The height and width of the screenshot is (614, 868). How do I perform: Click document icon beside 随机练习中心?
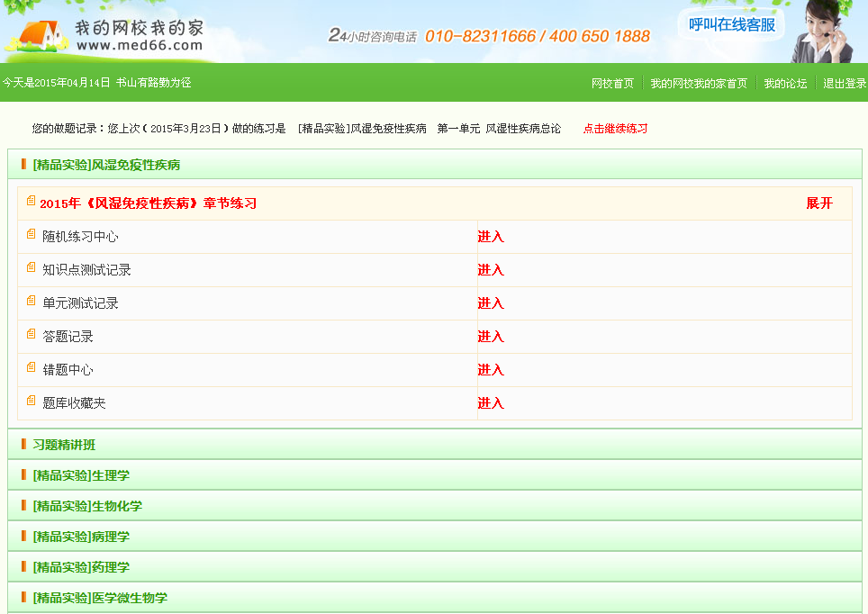(32, 234)
